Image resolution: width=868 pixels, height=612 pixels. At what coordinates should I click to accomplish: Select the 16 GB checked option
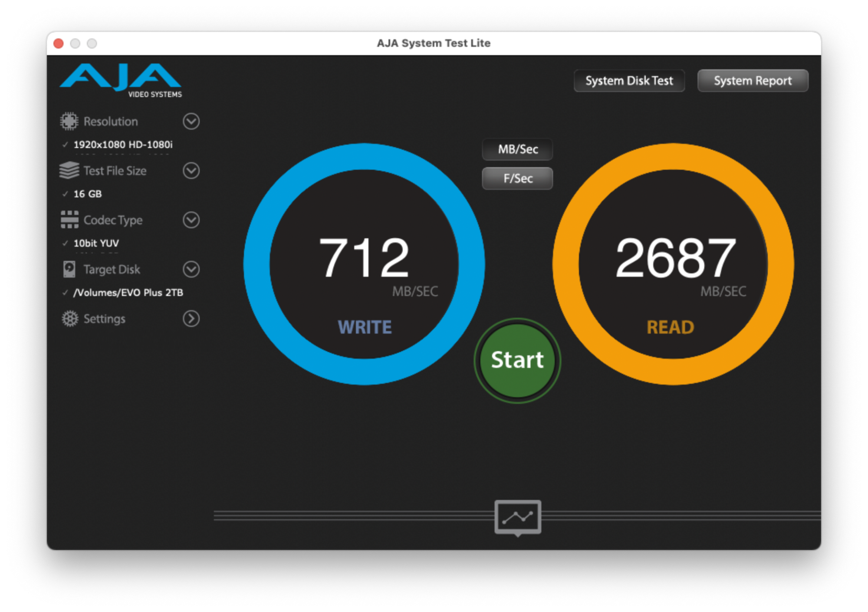(87, 194)
